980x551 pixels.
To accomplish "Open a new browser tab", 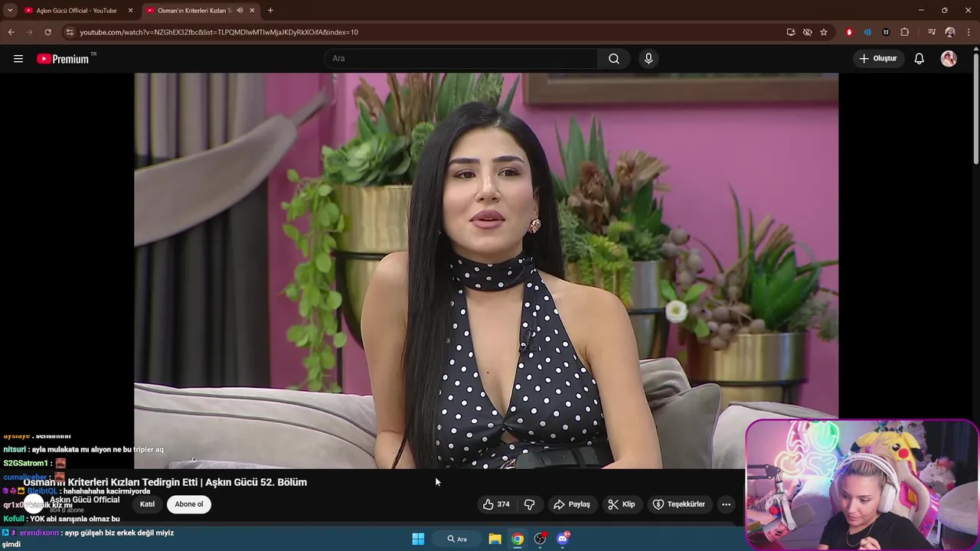I will point(270,11).
